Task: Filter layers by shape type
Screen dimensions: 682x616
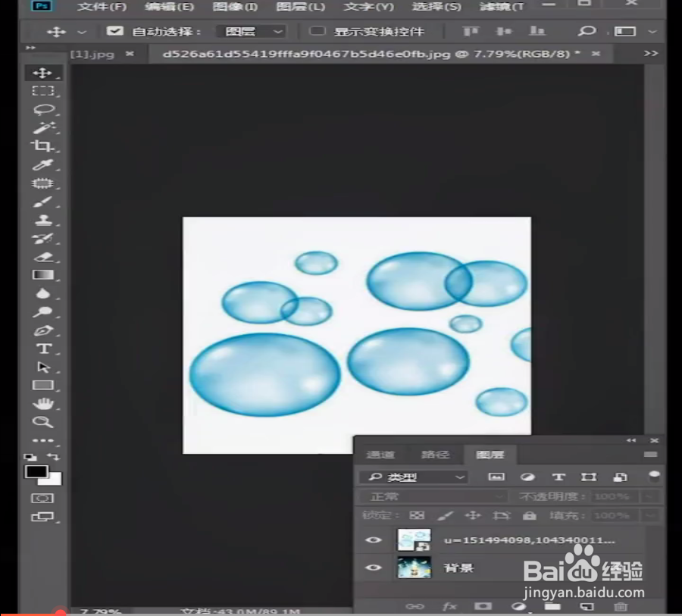Action: (589, 477)
